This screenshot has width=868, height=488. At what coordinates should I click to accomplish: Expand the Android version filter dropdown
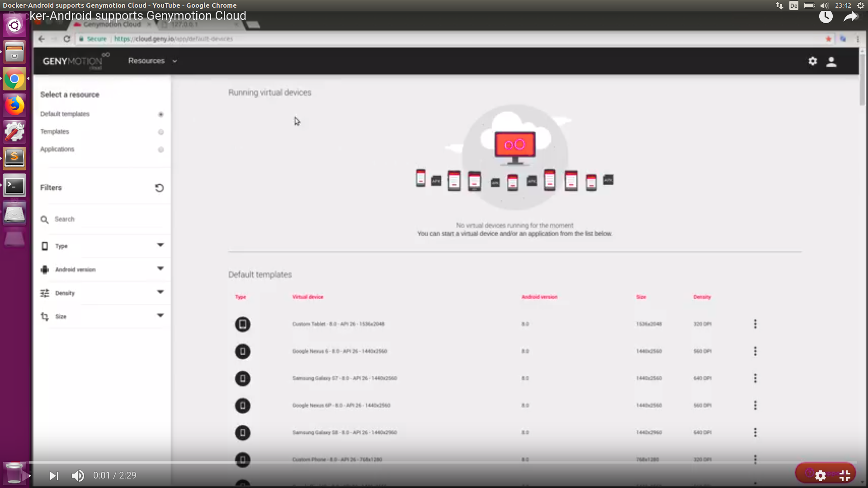pyautogui.click(x=160, y=269)
